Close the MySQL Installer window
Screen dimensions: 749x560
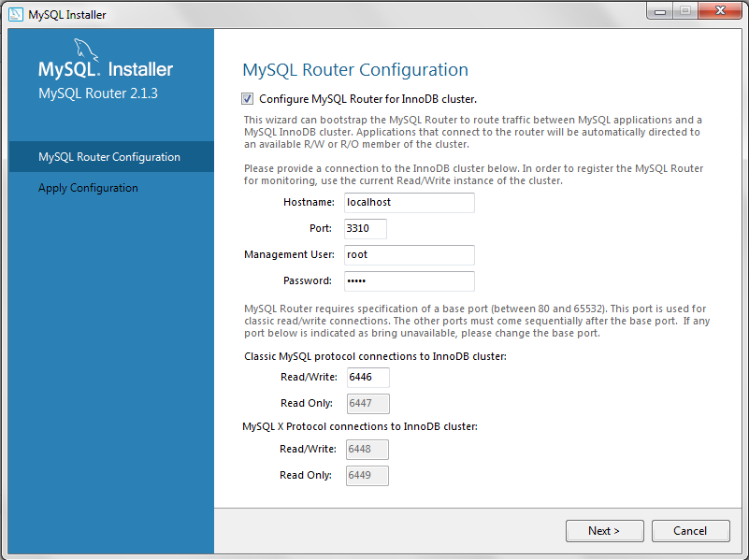coord(719,12)
